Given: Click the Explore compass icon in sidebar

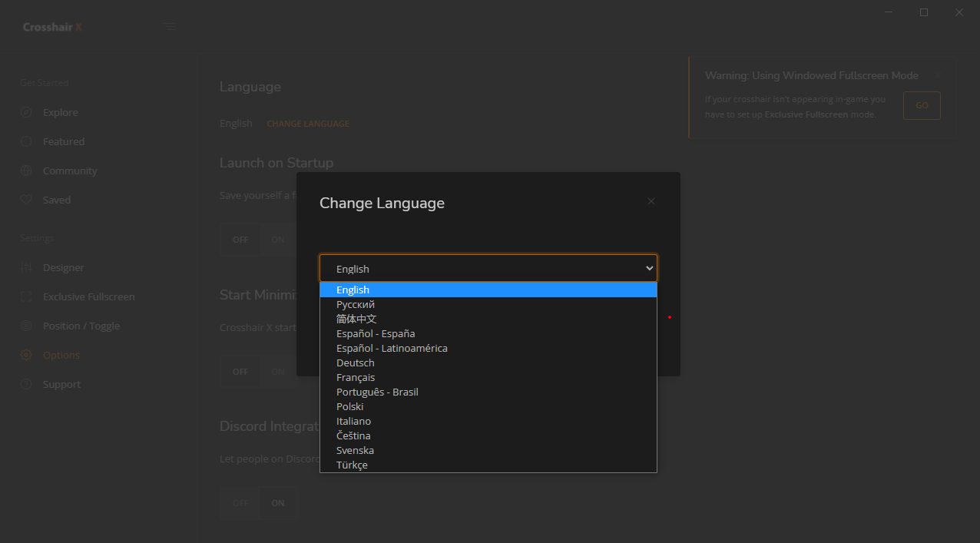Looking at the screenshot, I should click(x=26, y=112).
